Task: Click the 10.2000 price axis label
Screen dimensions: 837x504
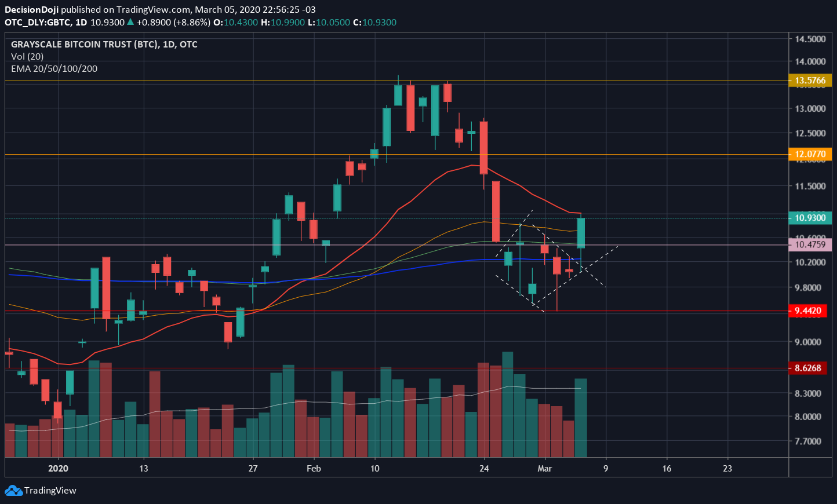Action: (x=810, y=262)
